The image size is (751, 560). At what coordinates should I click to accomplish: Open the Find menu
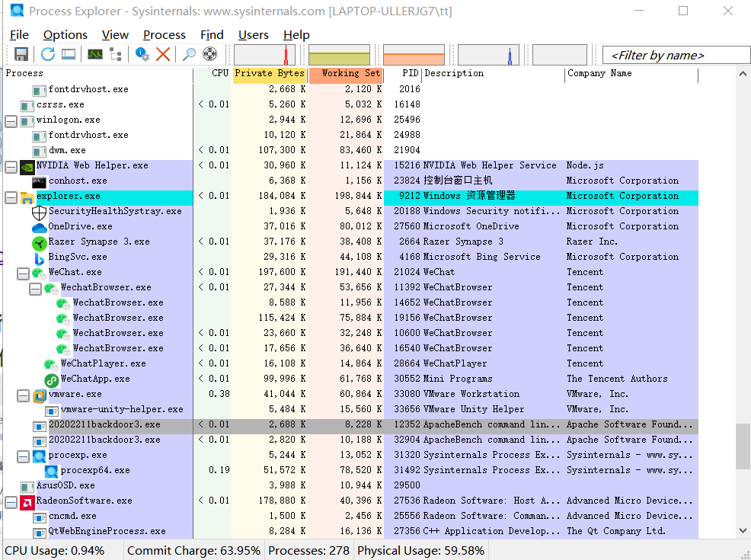[x=212, y=35]
